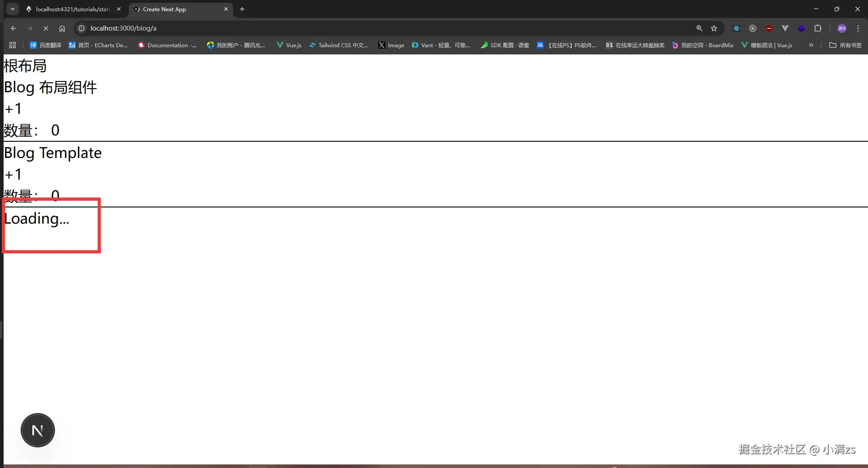Click the Blog Template text
Viewport: 868px width, 468px height.
click(x=53, y=153)
